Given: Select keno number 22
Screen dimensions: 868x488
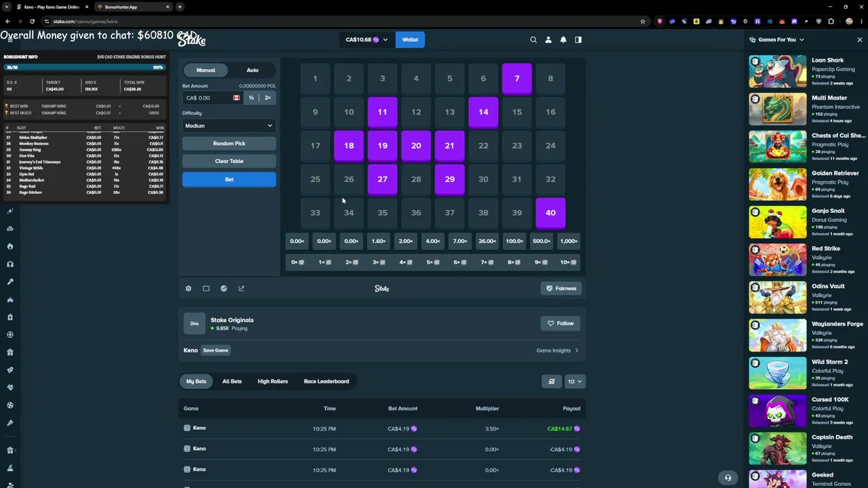Looking at the screenshot, I should point(484,146).
